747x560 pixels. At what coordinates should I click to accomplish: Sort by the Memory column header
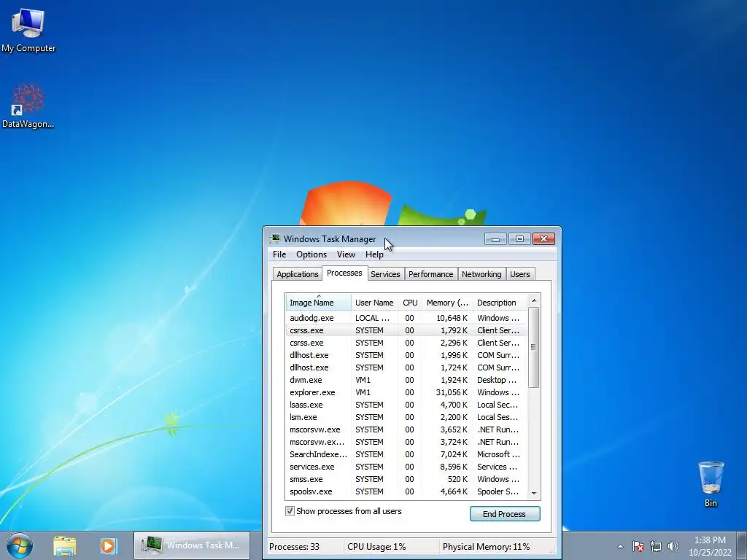click(x=447, y=303)
